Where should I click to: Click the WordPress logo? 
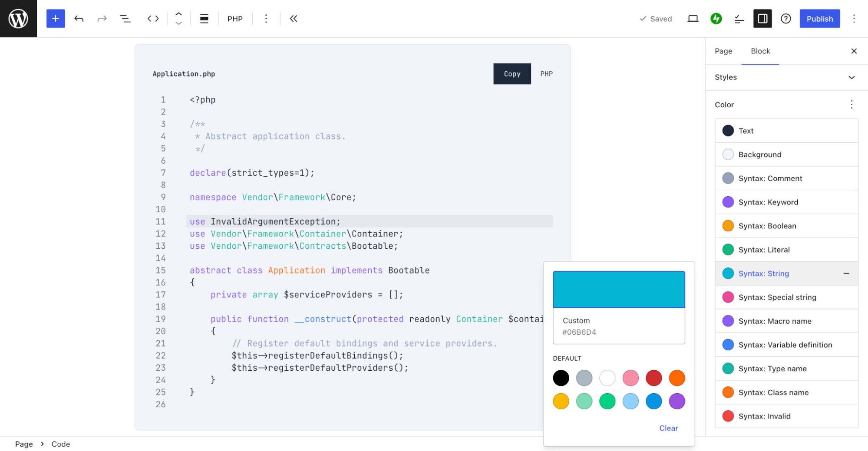[18, 18]
